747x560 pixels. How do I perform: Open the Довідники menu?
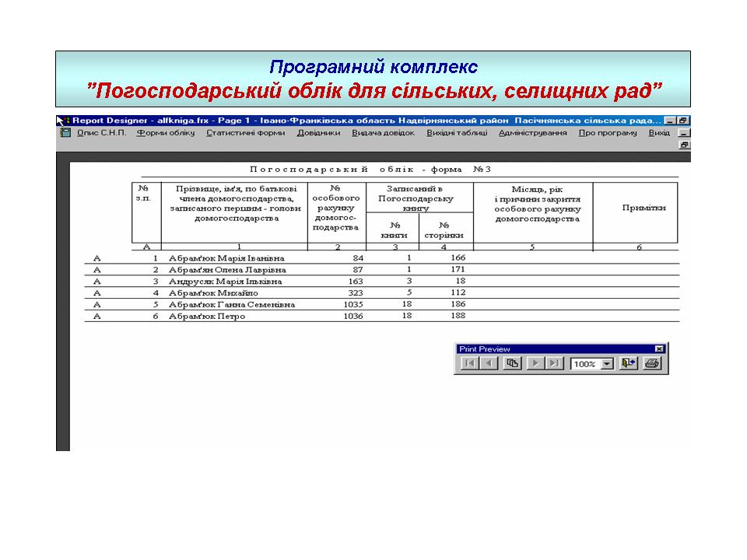(x=318, y=133)
